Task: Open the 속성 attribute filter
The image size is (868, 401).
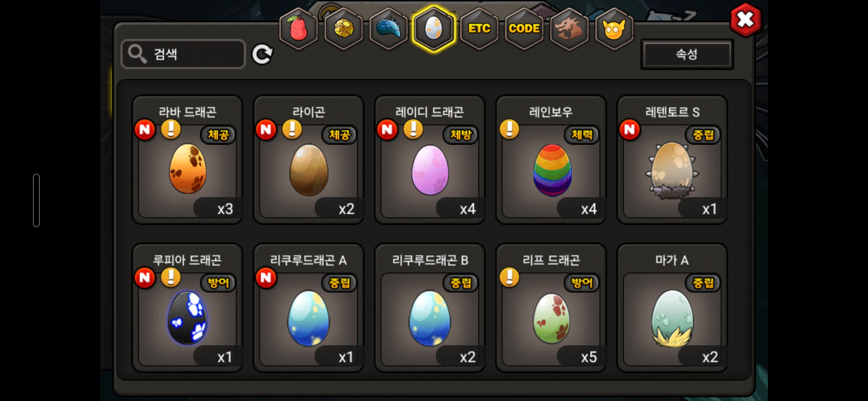Action: (687, 55)
